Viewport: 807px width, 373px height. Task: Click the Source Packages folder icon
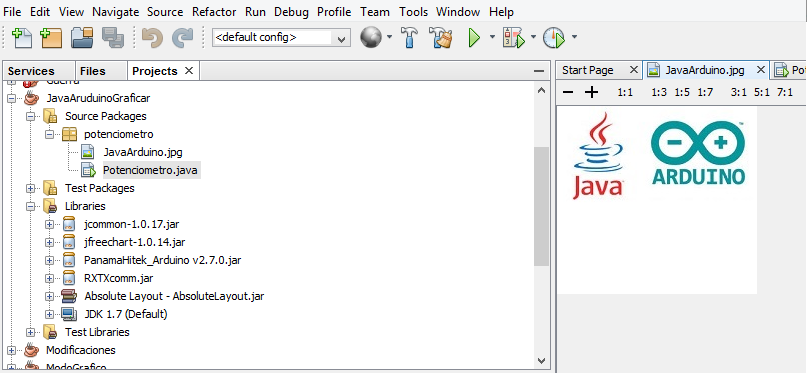coord(50,116)
